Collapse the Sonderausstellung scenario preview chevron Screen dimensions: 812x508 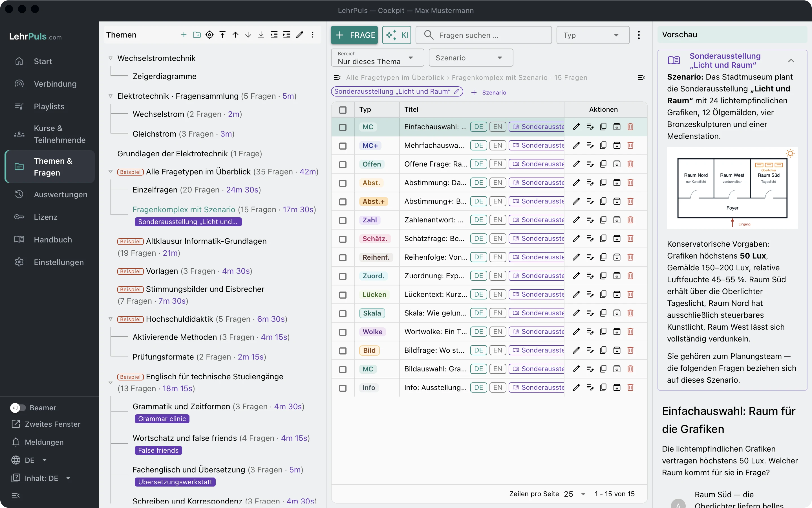coord(791,61)
